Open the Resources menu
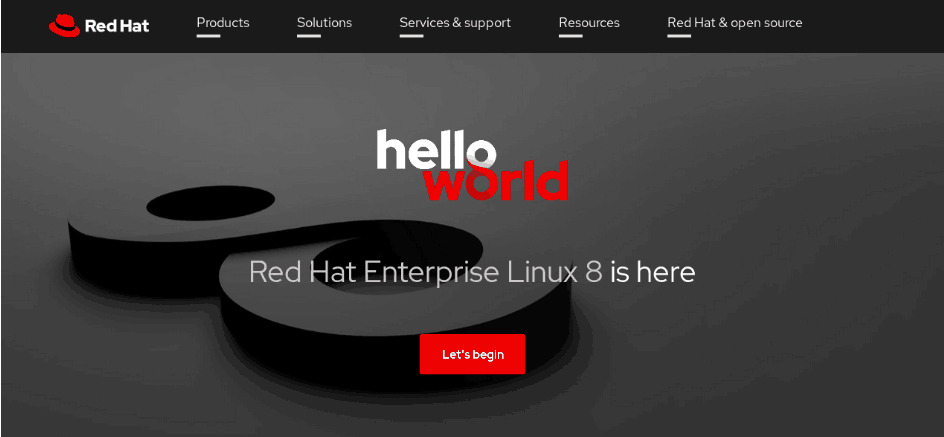The height and width of the screenshot is (437, 944). point(589,23)
